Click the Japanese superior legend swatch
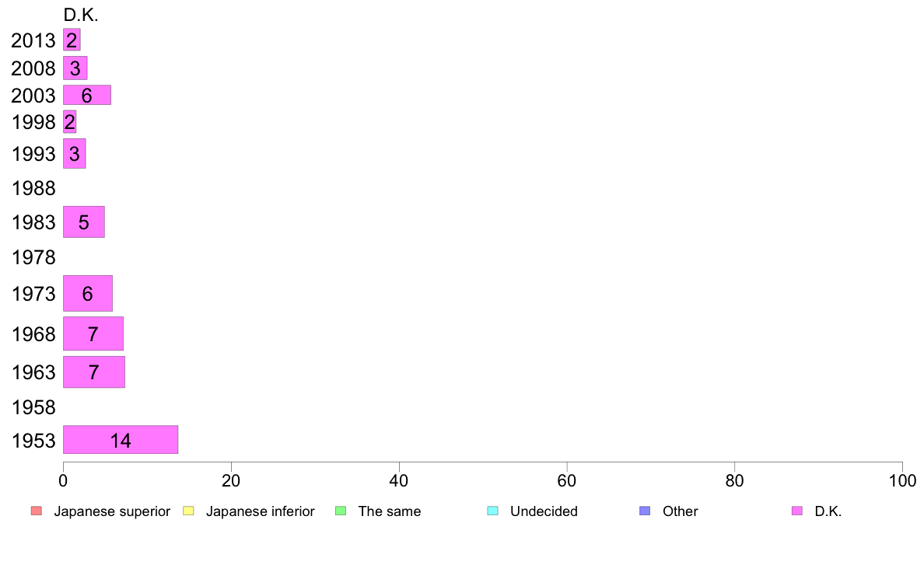The height and width of the screenshot is (572, 924). [x=37, y=511]
